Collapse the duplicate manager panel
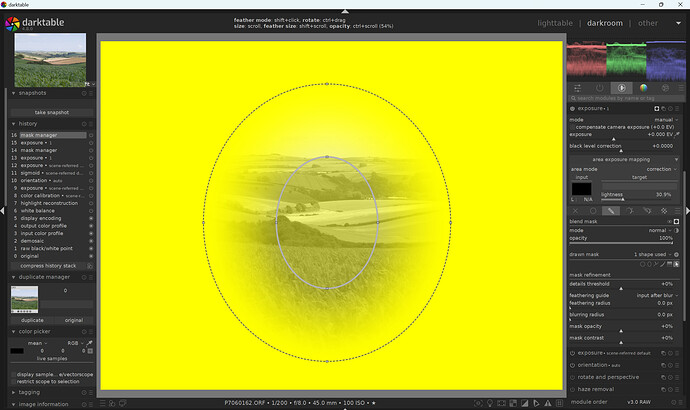The image size is (690, 410). [13, 277]
